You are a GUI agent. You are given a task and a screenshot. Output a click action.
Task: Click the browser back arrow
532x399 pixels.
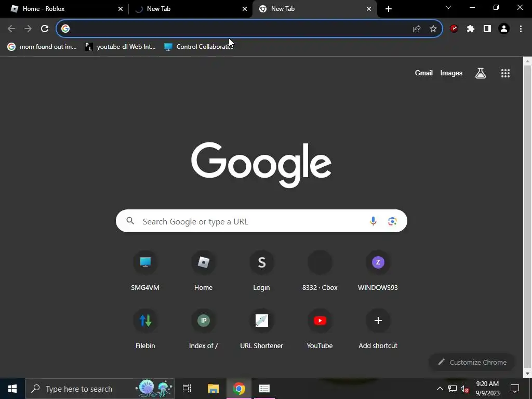pos(11,29)
